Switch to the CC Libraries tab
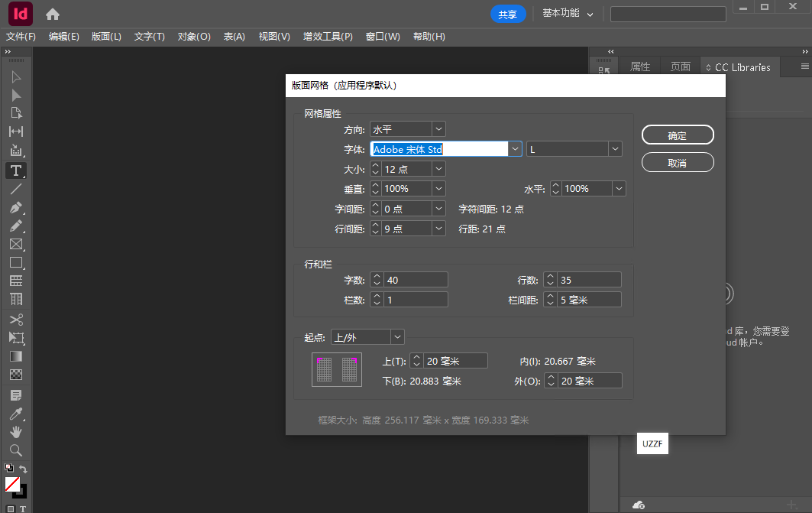 [x=739, y=67]
